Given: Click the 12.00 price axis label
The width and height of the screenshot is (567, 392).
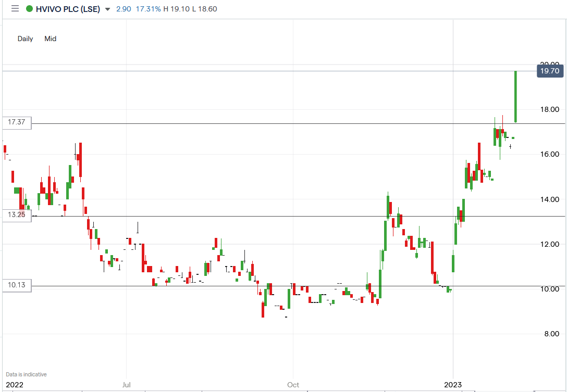Looking at the screenshot, I should point(550,244).
